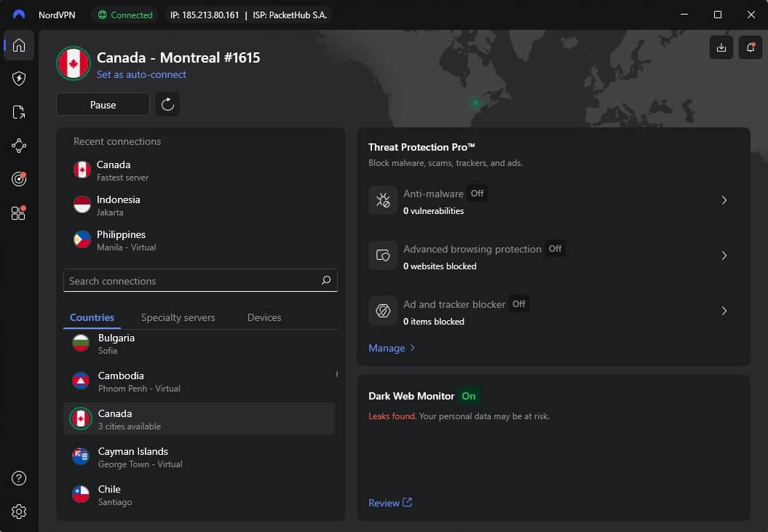768x532 pixels.
Task: Open the apps grid icon with red badge
Action: 18,213
